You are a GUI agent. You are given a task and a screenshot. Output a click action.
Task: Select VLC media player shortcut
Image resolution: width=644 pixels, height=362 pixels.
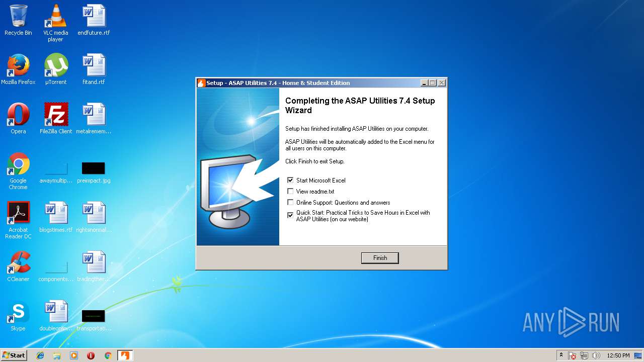(55, 23)
